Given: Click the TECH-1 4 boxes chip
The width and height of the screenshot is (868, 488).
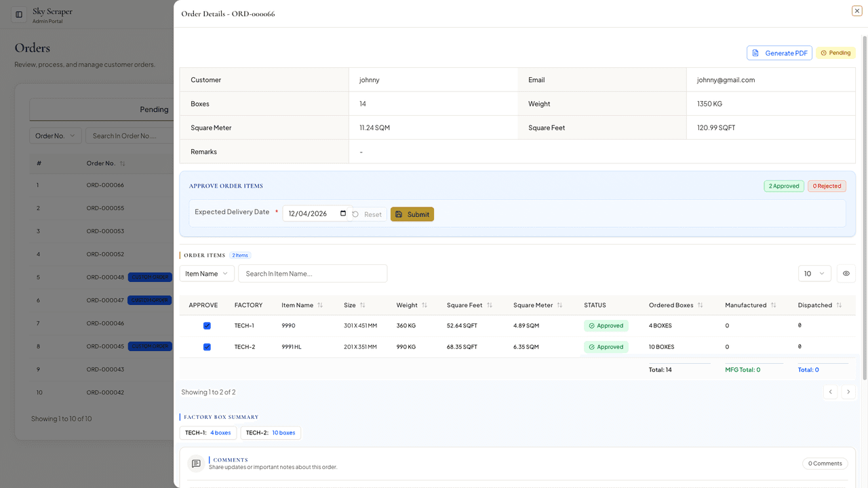Looking at the screenshot, I should (x=208, y=432).
